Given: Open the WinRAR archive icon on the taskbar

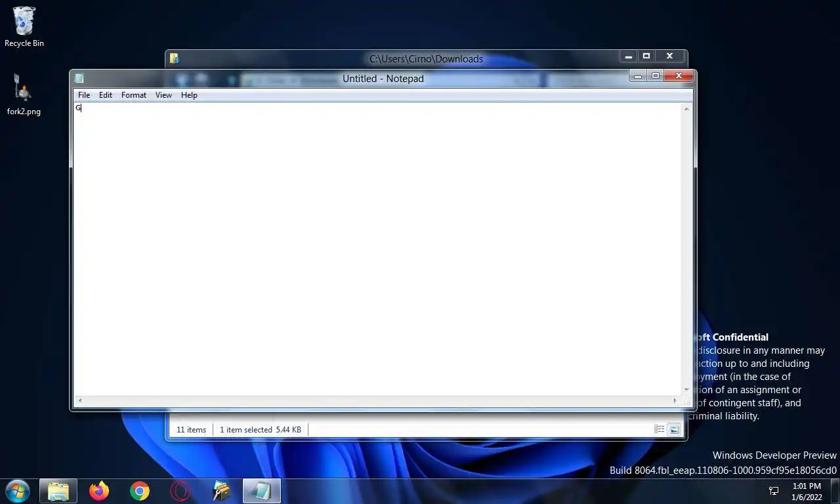Looking at the screenshot, I should 222,491.
